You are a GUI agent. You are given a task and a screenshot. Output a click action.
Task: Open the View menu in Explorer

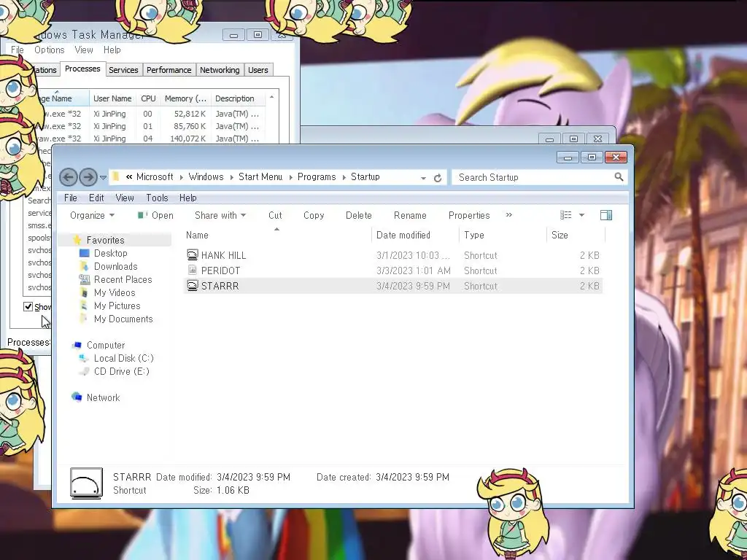point(124,198)
